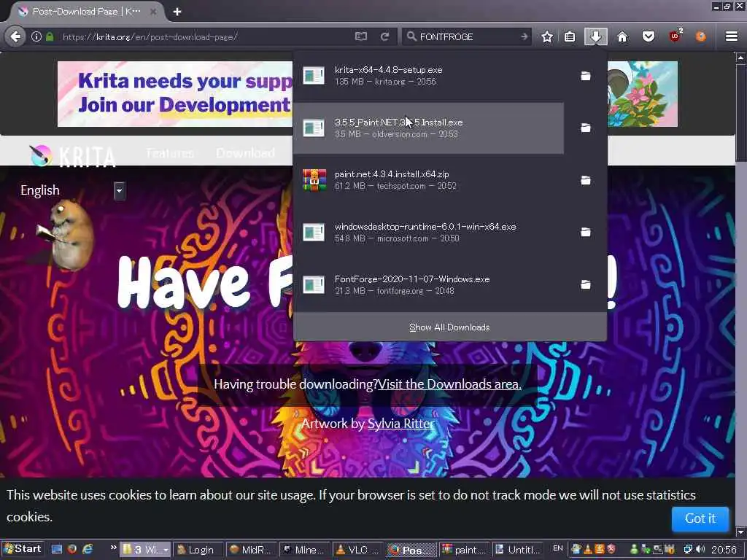
Task: Toggle the downloads panel arrow button
Action: point(595,36)
